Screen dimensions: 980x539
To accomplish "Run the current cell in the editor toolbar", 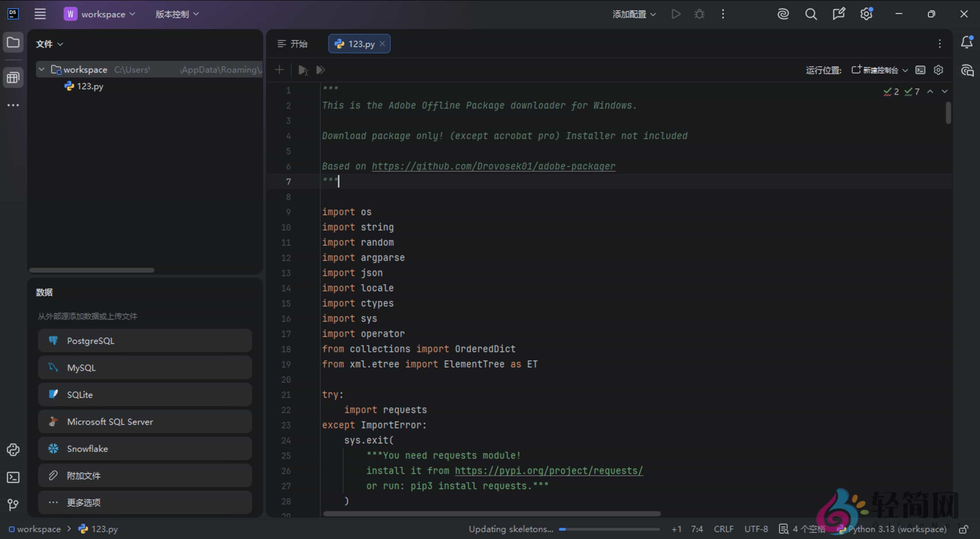I will 303,70.
